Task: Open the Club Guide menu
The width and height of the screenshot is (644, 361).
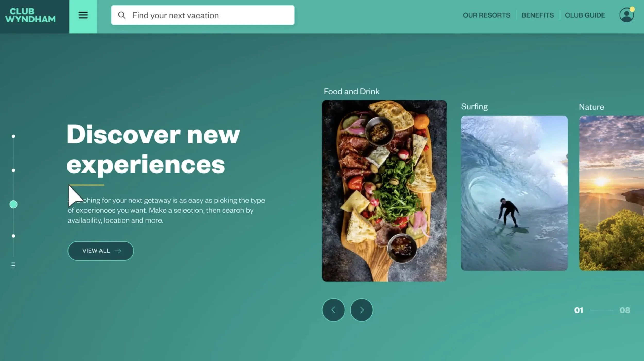Action: coord(585,15)
